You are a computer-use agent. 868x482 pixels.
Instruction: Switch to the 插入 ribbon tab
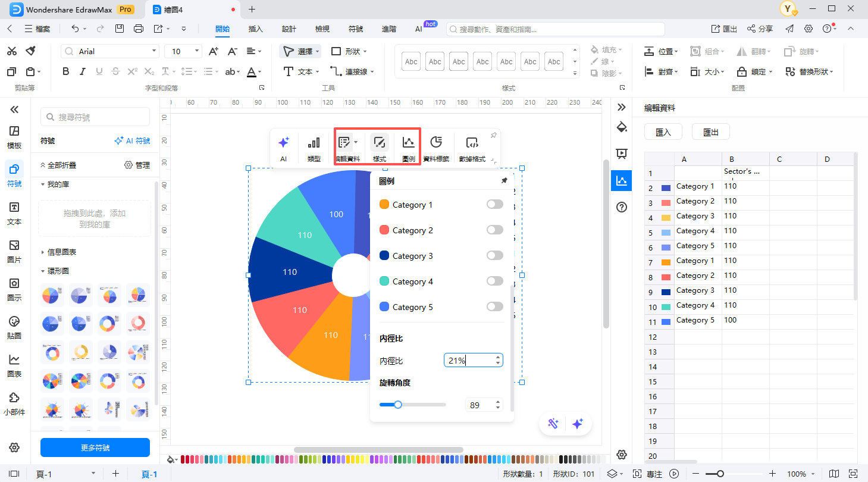(x=255, y=28)
